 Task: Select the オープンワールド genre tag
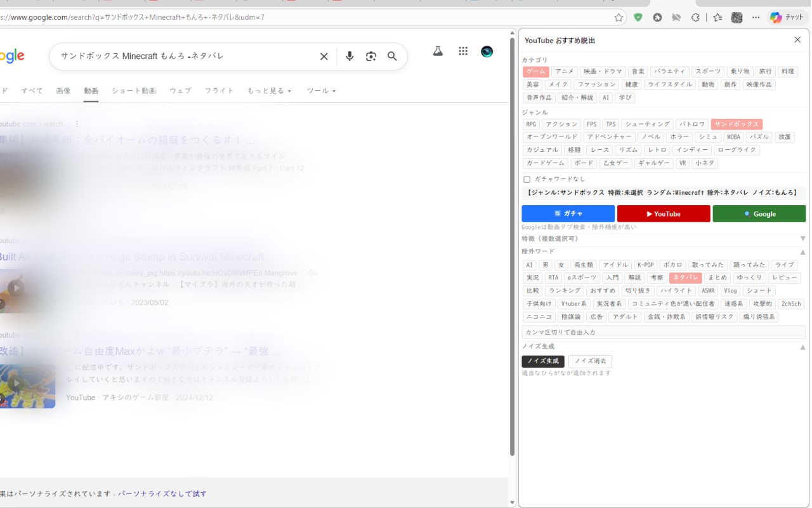click(553, 137)
